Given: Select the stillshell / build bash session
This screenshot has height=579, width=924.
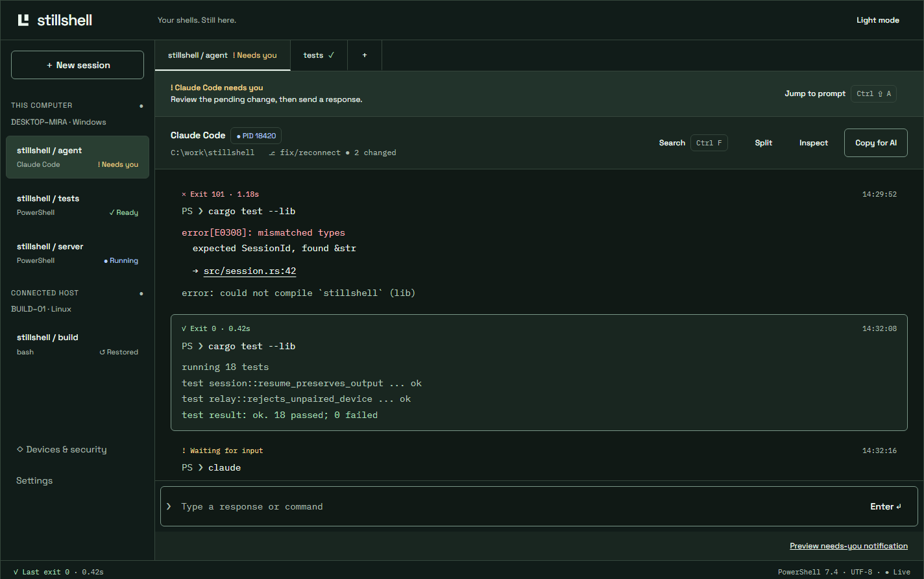Looking at the screenshot, I should click(x=77, y=344).
